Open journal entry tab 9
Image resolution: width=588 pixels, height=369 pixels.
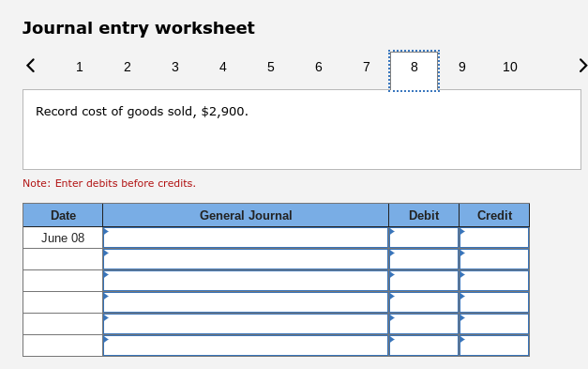pos(462,67)
